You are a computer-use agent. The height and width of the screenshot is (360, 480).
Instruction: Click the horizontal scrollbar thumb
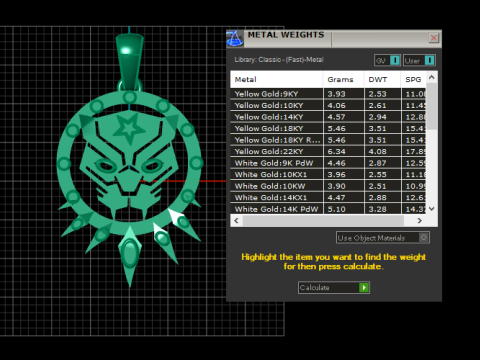click(x=323, y=220)
